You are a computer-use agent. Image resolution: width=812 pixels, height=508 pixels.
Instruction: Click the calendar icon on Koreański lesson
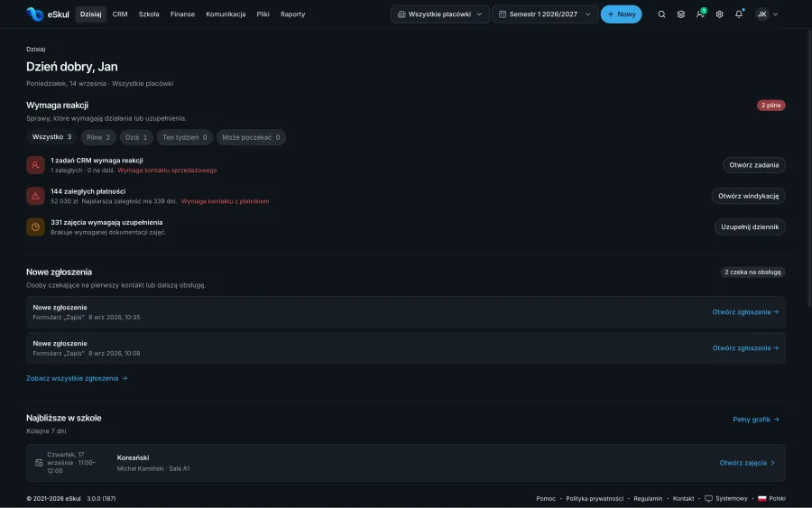click(39, 463)
